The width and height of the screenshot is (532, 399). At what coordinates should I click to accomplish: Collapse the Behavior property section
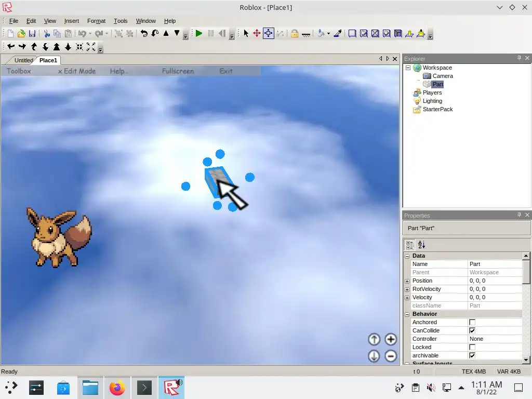pyautogui.click(x=407, y=314)
